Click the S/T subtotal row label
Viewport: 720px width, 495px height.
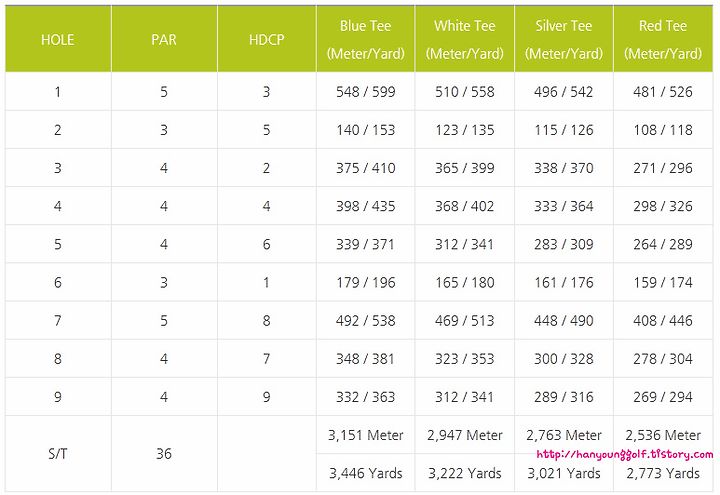tap(58, 454)
